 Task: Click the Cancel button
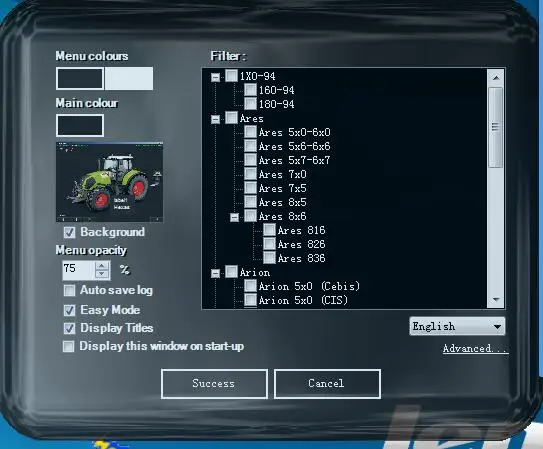[x=327, y=384]
